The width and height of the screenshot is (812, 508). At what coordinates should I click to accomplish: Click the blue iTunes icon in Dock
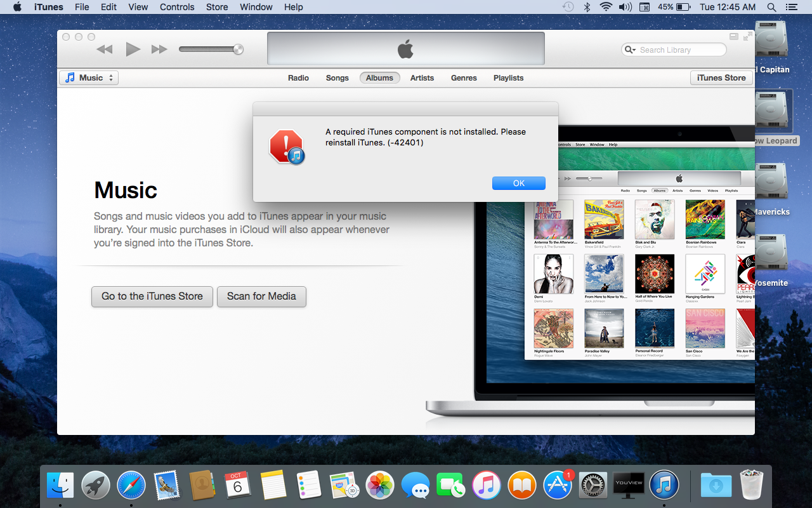pos(664,486)
